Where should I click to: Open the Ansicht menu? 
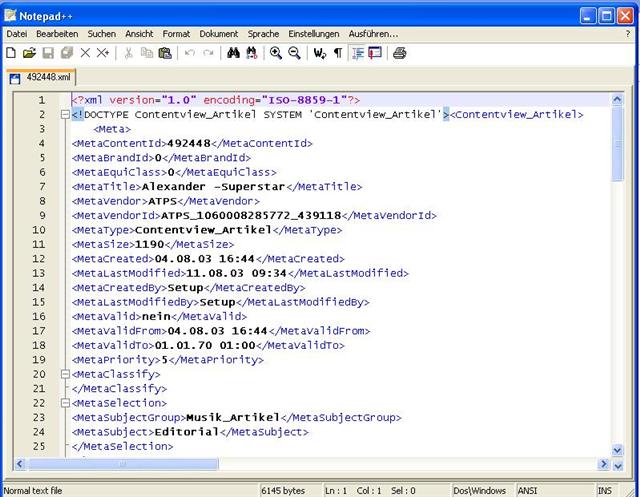pos(139,34)
